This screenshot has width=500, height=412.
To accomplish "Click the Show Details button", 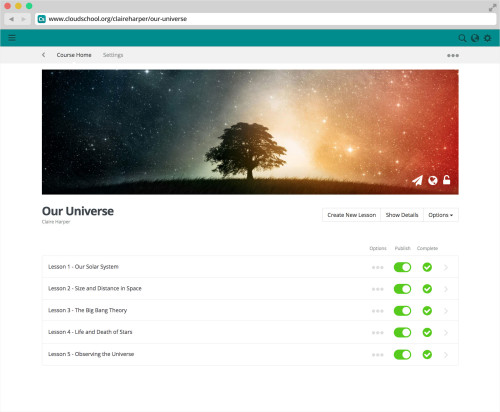I will click(x=402, y=215).
